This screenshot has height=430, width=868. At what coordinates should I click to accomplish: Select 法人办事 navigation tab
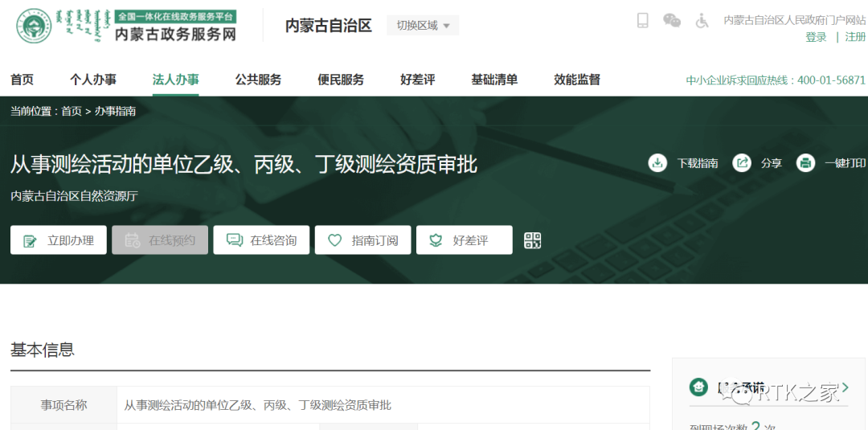(175, 80)
